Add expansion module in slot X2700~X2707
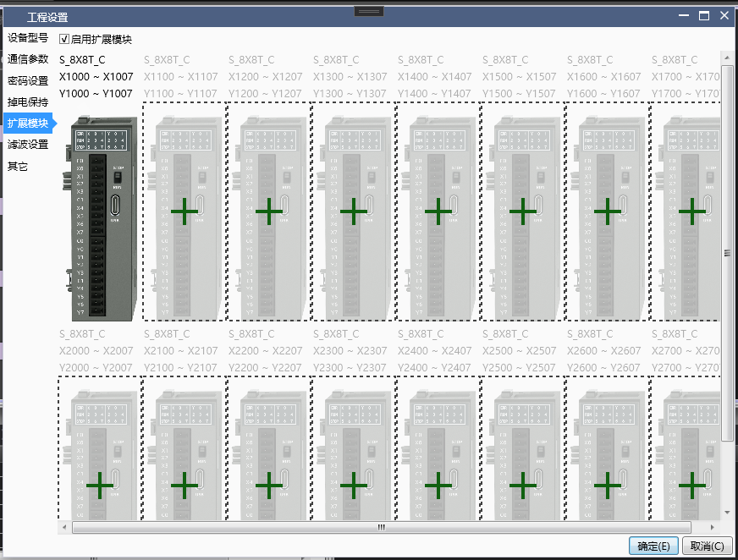 click(x=691, y=485)
